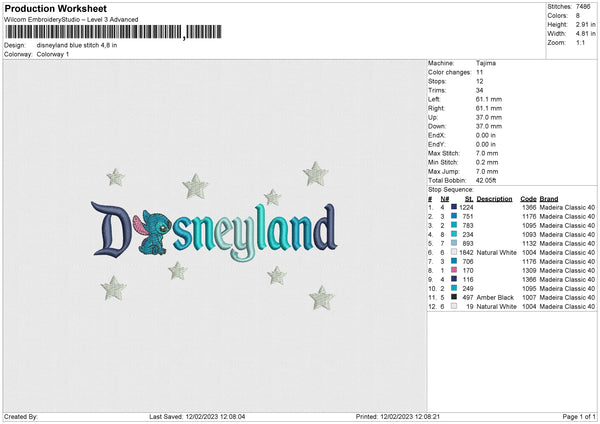Click the St. column header
Viewport: 600px width, 424px height.
[x=469, y=199]
